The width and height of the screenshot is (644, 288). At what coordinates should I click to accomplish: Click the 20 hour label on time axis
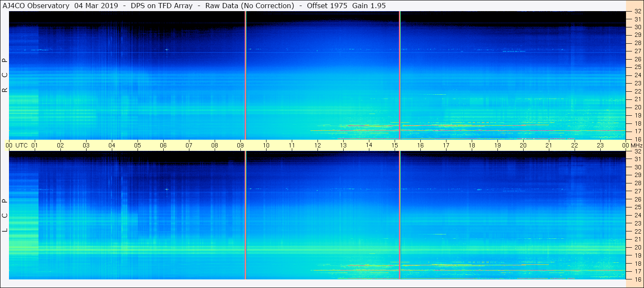click(x=523, y=145)
